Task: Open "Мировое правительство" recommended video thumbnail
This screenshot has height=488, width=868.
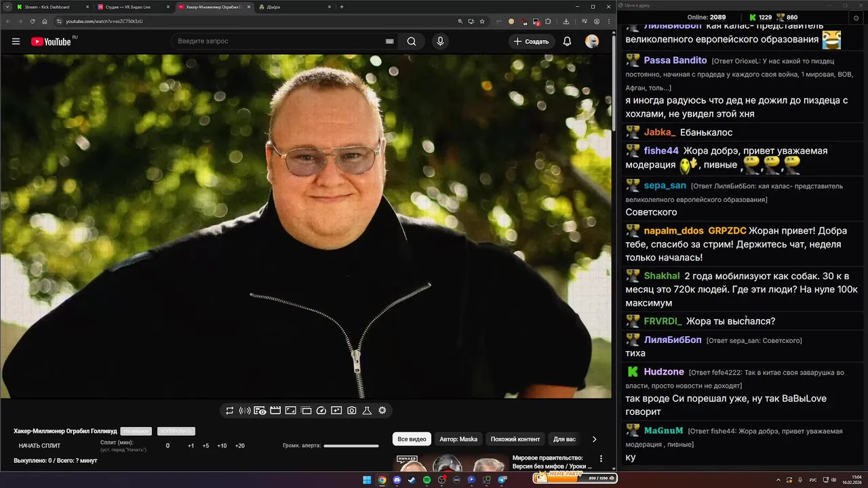Action: pyautogui.click(x=450, y=463)
